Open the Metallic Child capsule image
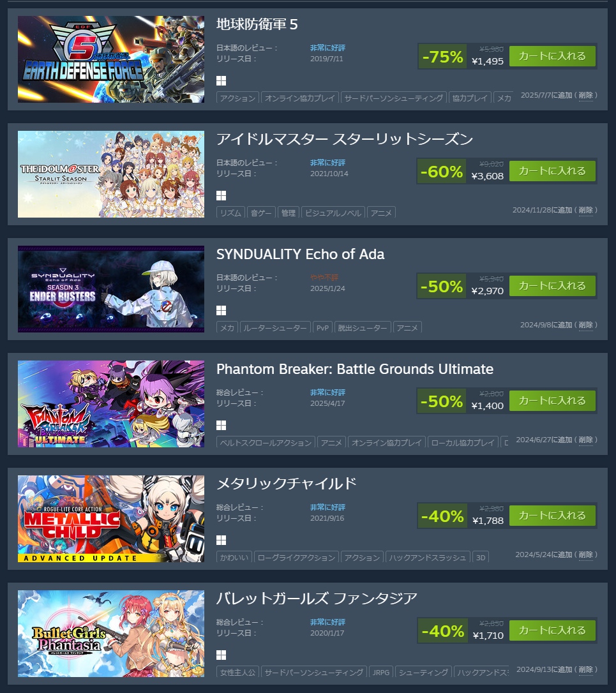Image resolution: width=616 pixels, height=693 pixels. point(111,519)
